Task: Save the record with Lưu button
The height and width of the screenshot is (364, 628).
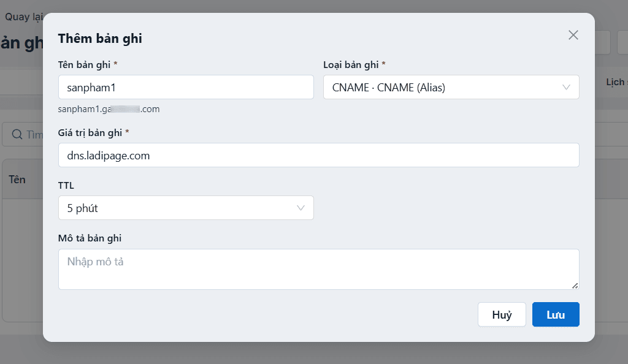Action: [556, 314]
